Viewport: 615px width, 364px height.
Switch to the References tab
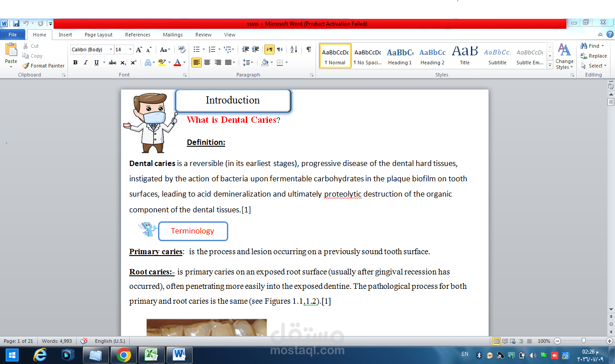(138, 35)
